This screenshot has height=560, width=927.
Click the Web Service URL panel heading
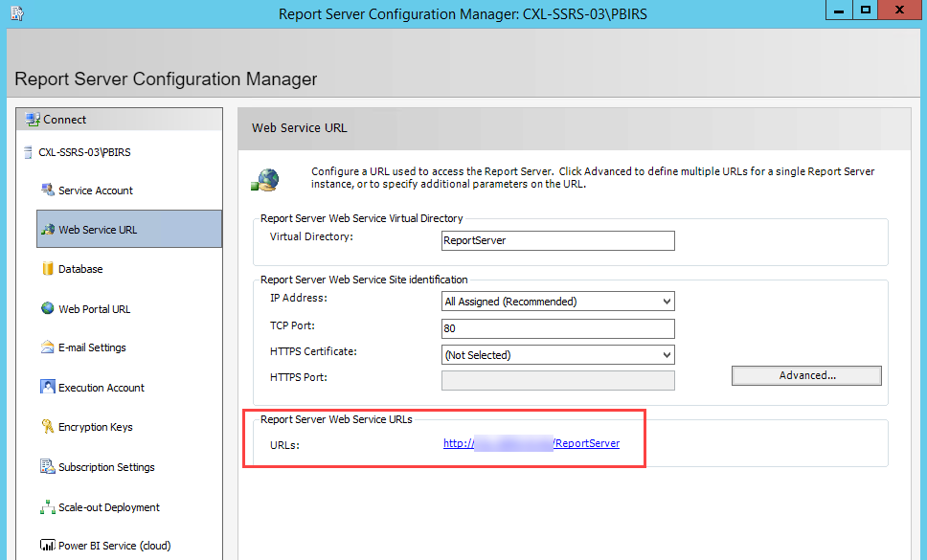point(299,127)
